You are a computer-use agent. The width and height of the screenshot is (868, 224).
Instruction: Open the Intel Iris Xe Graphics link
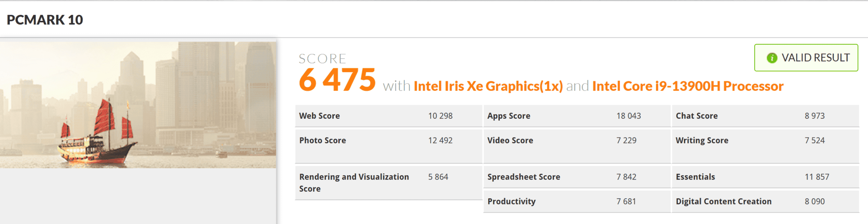488,86
